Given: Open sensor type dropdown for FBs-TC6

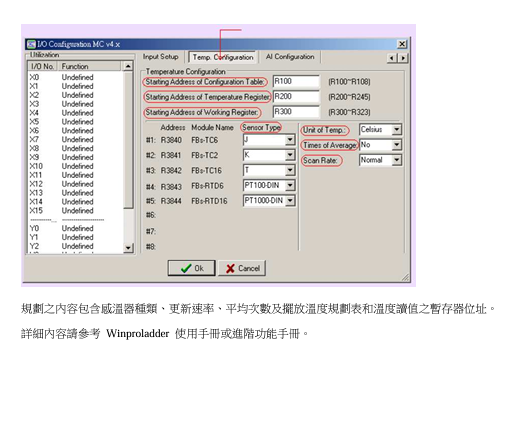Looking at the screenshot, I should click(290, 140).
